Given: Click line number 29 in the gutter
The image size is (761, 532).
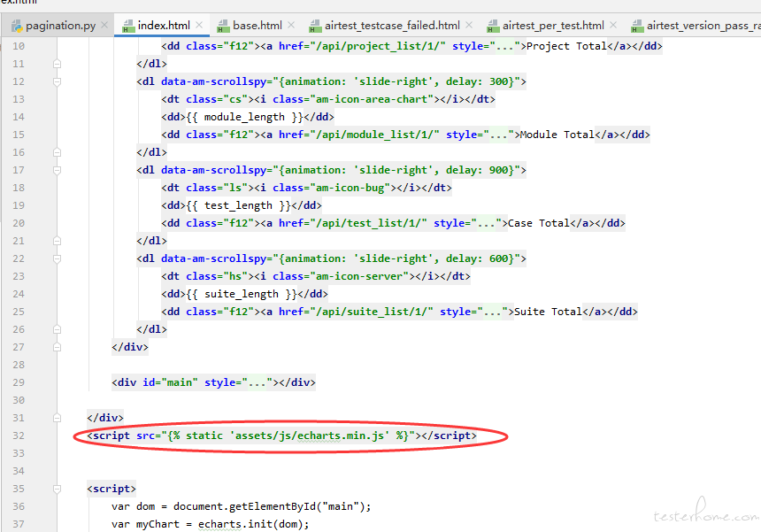Looking at the screenshot, I should (19, 382).
